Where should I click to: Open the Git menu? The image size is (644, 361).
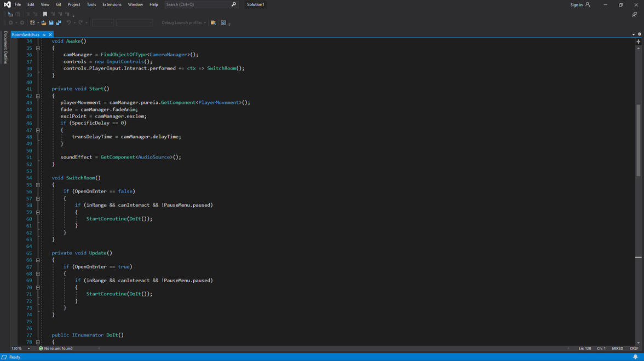click(x=59, y=4)
